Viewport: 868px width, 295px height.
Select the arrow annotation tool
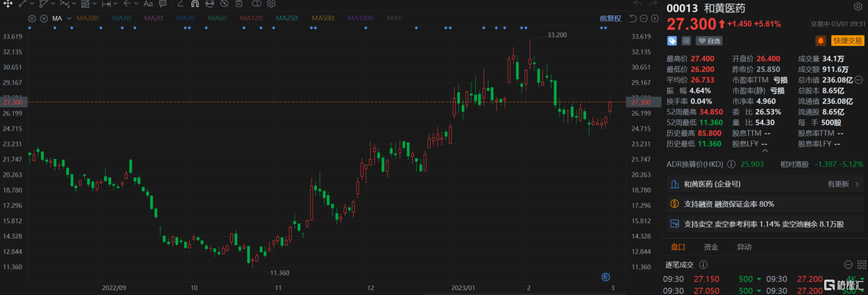click(127, 4)
